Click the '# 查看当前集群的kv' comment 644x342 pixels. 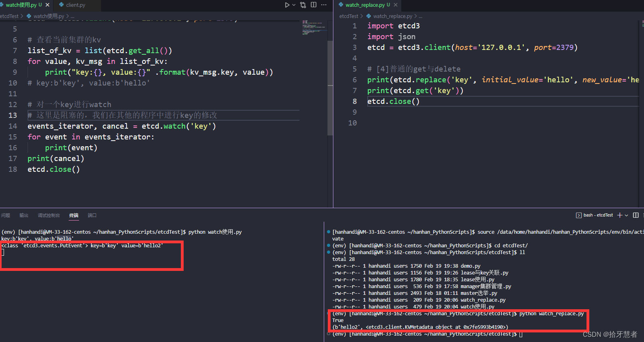[64, 40]
